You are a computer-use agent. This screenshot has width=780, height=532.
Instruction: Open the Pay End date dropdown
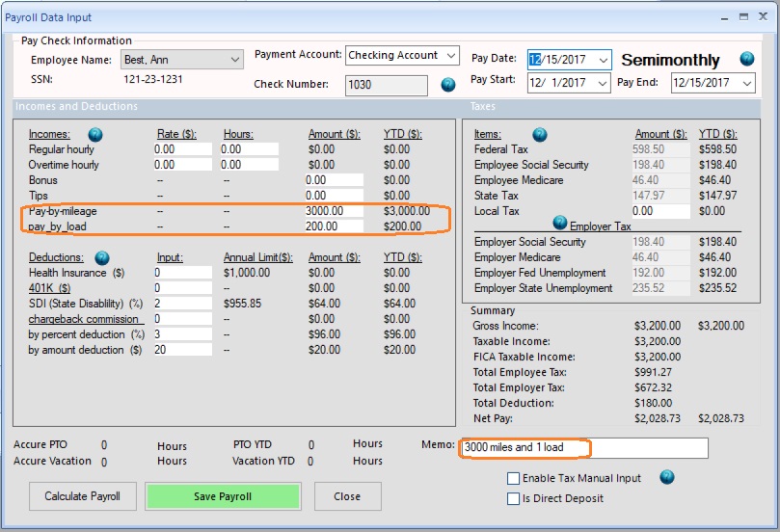(746, 83)
